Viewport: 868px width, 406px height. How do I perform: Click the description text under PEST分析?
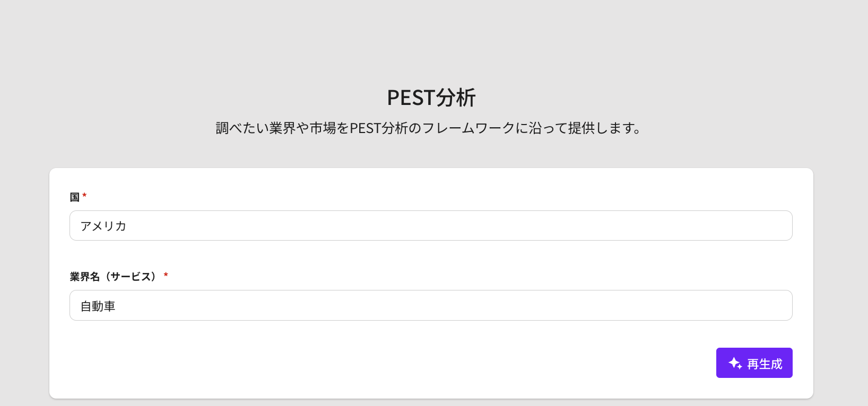429,128
